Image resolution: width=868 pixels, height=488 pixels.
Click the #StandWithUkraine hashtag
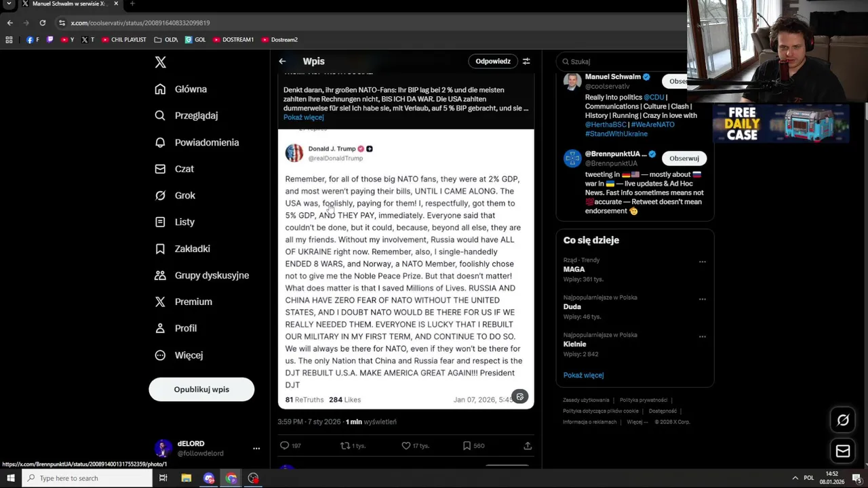[x=616, y=134]
